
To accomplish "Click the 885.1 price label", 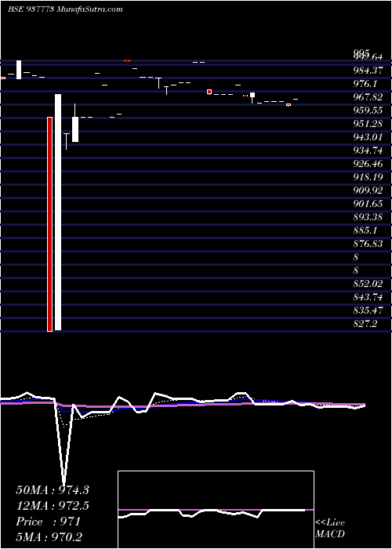I will tap(364, 231).
